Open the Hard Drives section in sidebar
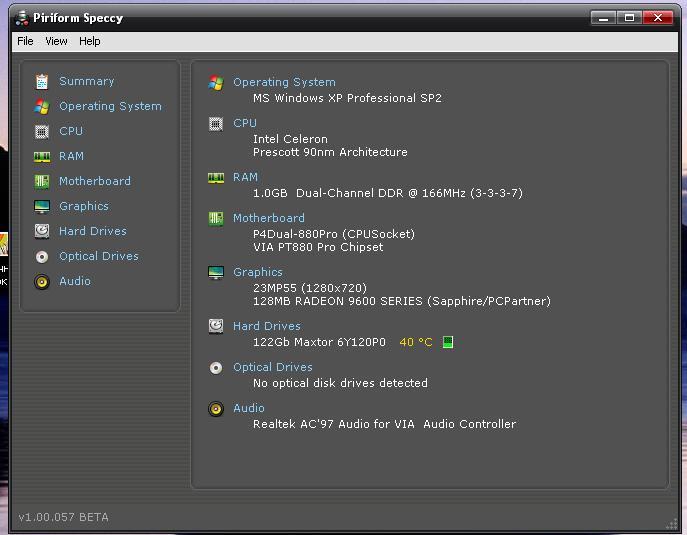 [92, 231]
